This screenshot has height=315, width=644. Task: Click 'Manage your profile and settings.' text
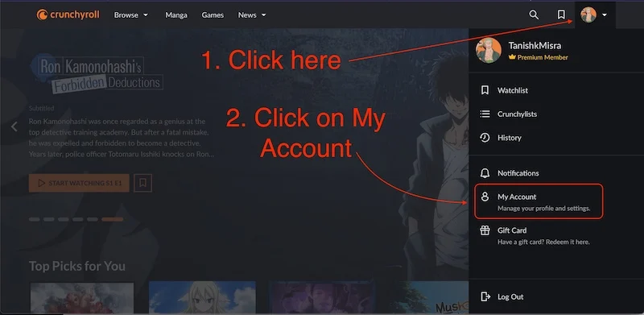[x=544, y=208]
